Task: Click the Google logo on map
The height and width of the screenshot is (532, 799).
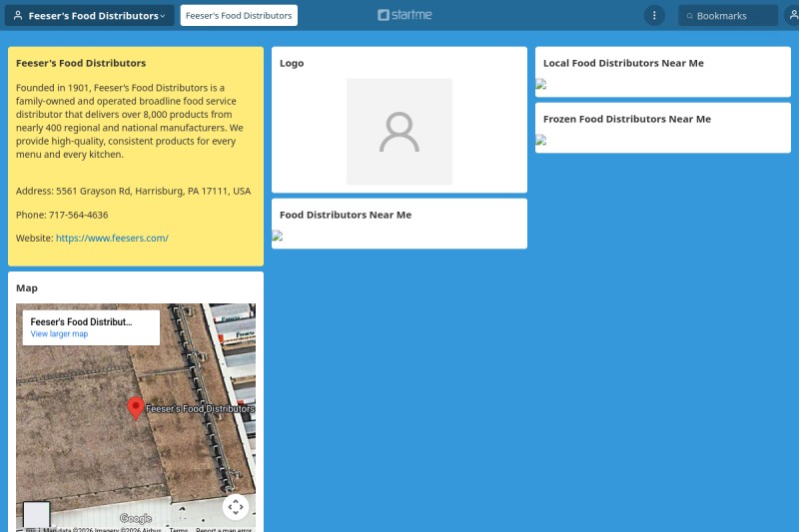Action: (x=136, y=518)
